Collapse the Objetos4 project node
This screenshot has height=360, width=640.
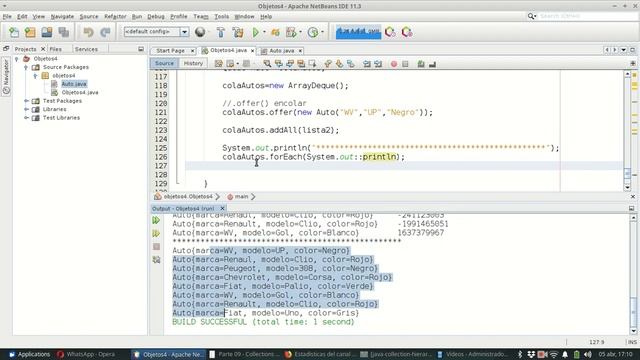(17, 59)
